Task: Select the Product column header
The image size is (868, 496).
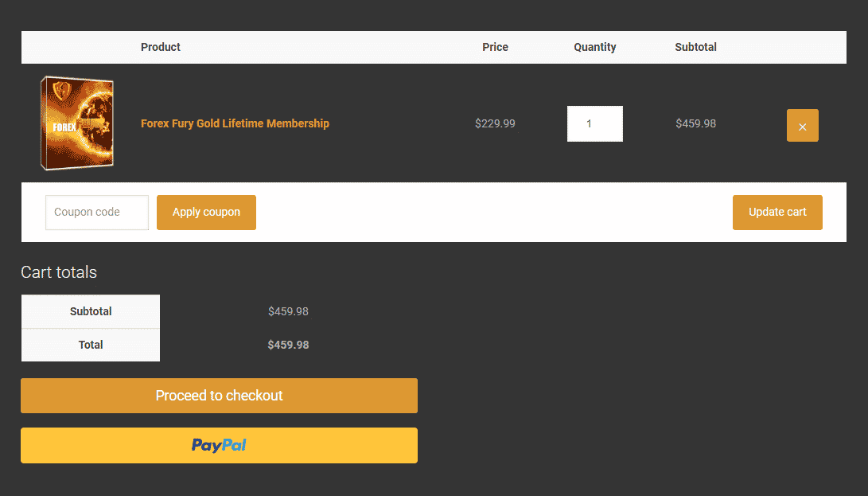Action: tap(161, 47)
